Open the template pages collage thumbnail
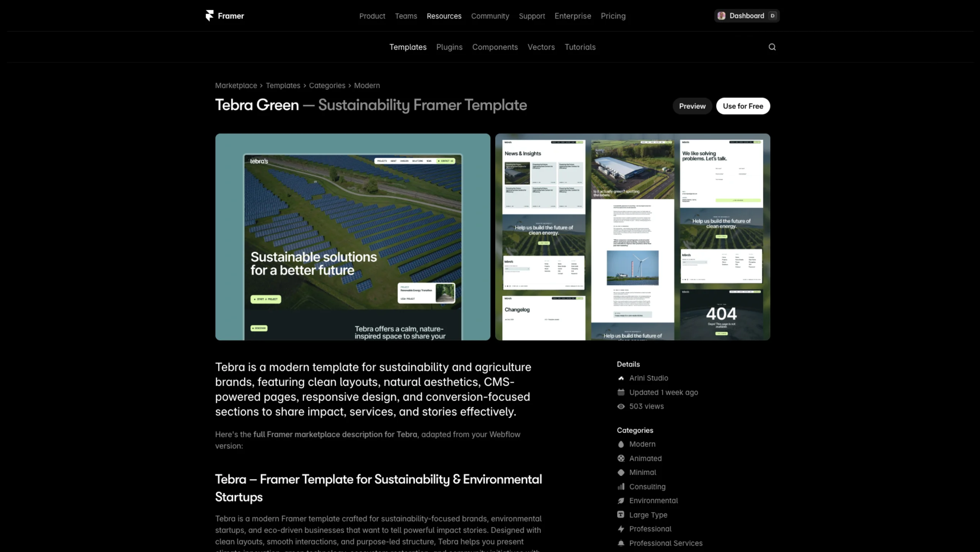This screenshot has height=552, width=980. (632, 237)
